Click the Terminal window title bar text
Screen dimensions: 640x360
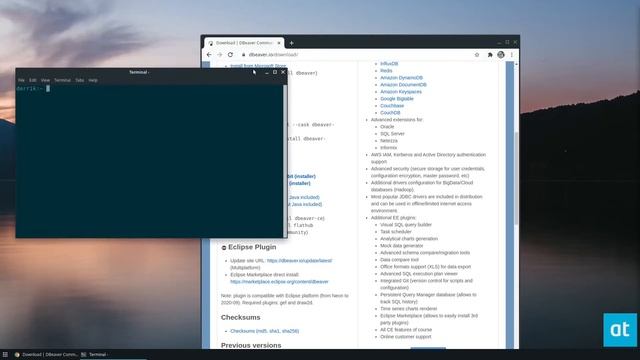(139, 72)
